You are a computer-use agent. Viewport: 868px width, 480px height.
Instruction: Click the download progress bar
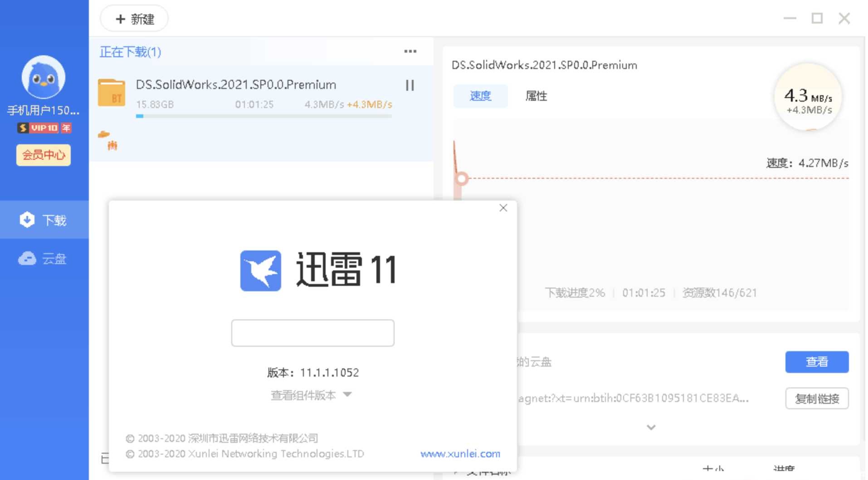click(263, 116)
